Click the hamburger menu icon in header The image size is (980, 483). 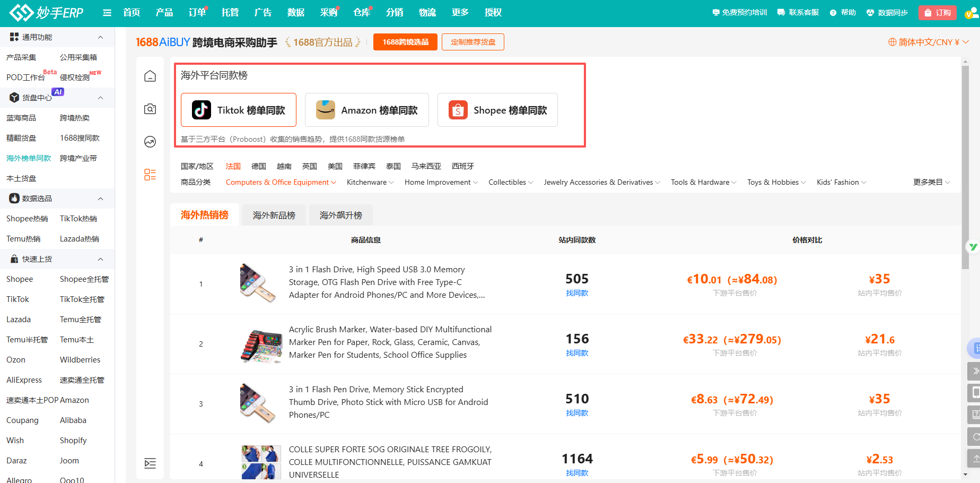107,13
